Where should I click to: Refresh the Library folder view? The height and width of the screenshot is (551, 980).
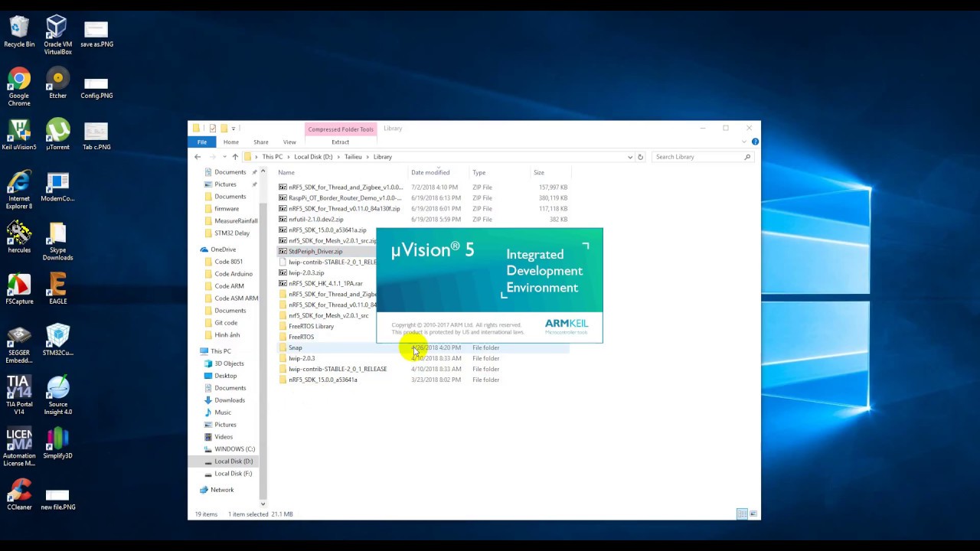(640, 157)
